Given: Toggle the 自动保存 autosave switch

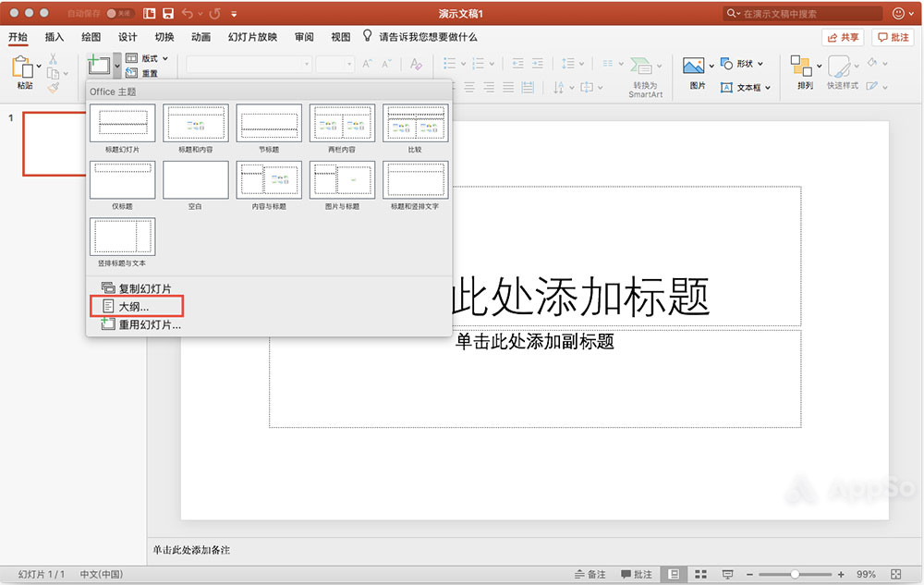Looking at the screenshot, I should click(119, 13).
